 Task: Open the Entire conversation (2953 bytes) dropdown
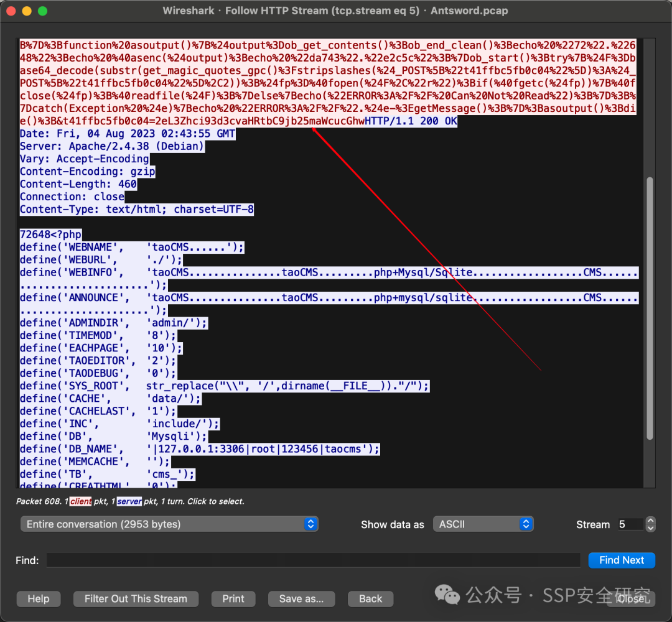169,524
